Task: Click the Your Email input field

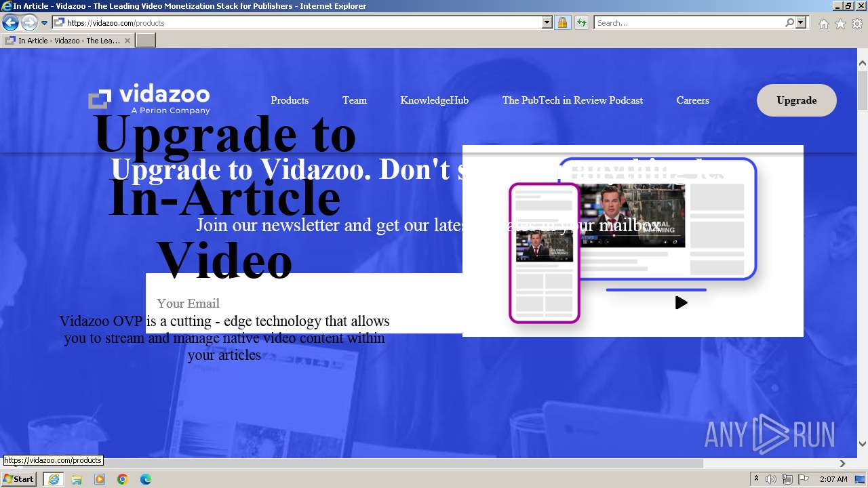Action: [304, 303]
